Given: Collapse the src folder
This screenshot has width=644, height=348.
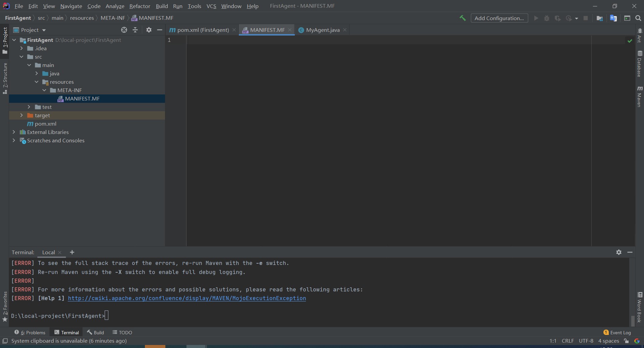Looking at the screenshot, I should [x=21, y=57].
